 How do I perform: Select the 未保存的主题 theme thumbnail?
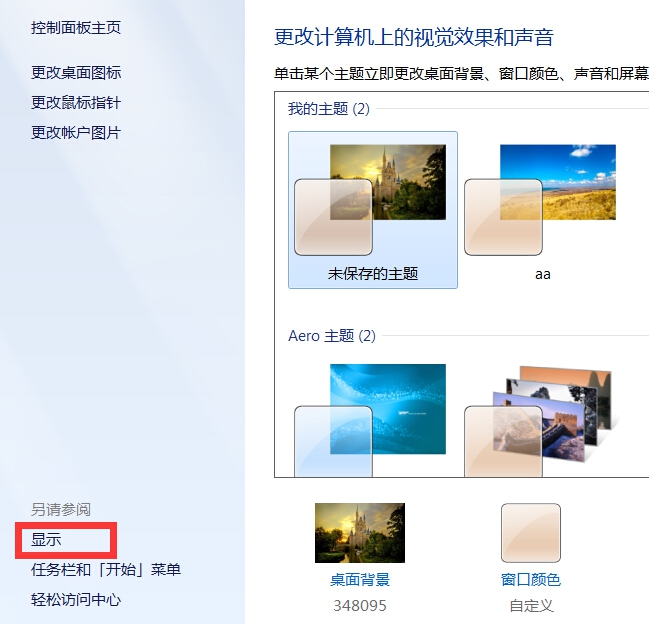tap(373, 210)
